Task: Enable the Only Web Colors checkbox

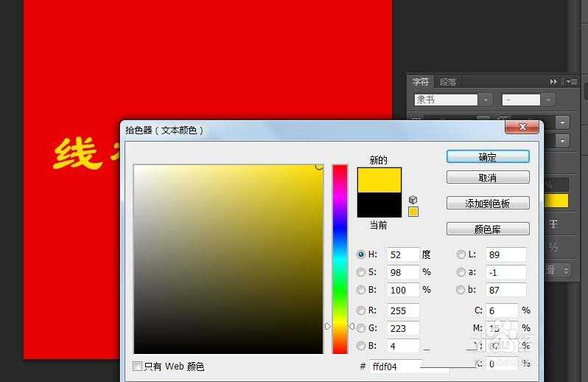Action: point(138,367)
